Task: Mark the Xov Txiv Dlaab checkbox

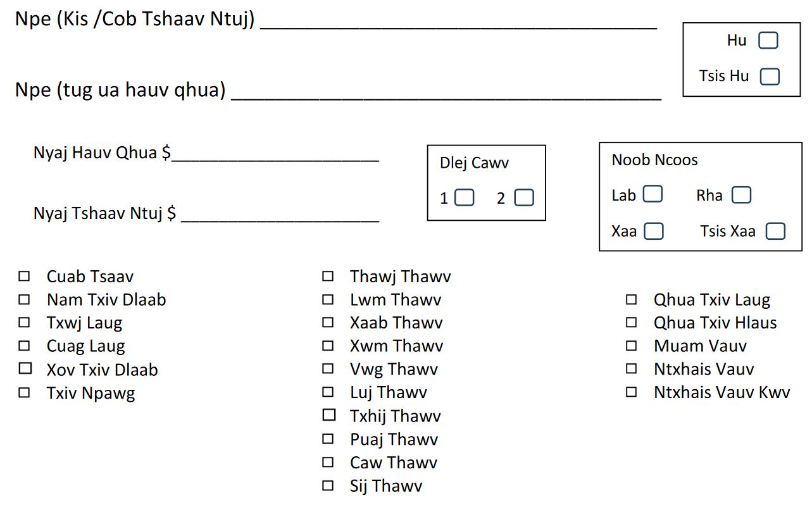Action: (25, 368)
